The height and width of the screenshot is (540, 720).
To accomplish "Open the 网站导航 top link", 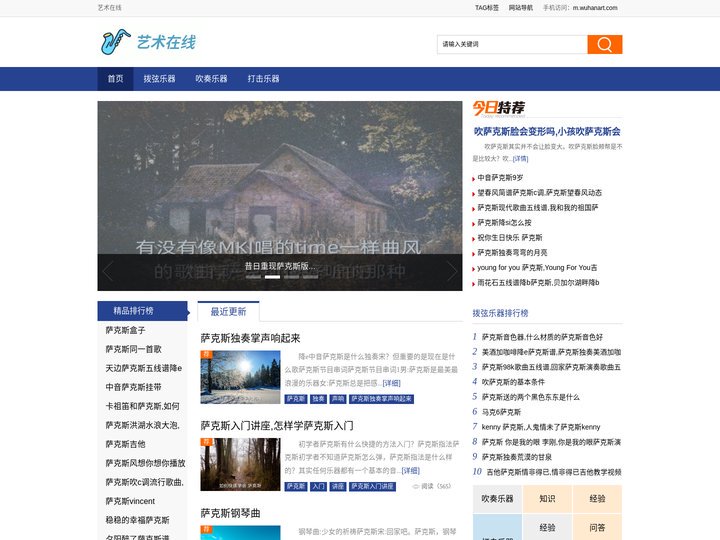I will pyautogui.click(x=521, y=8).
